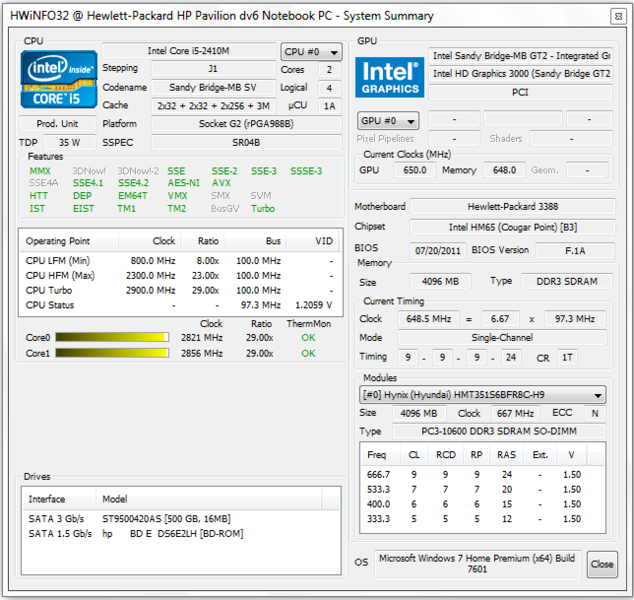Click the Clock column header in Operating Point table
634x600 pixels.
pyautogui.click(x=150, y=241)
